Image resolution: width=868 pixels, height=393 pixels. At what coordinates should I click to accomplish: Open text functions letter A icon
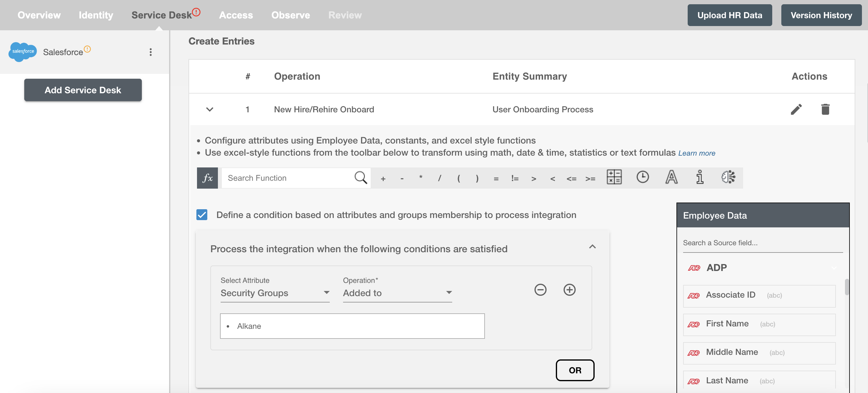coord(671,177)
